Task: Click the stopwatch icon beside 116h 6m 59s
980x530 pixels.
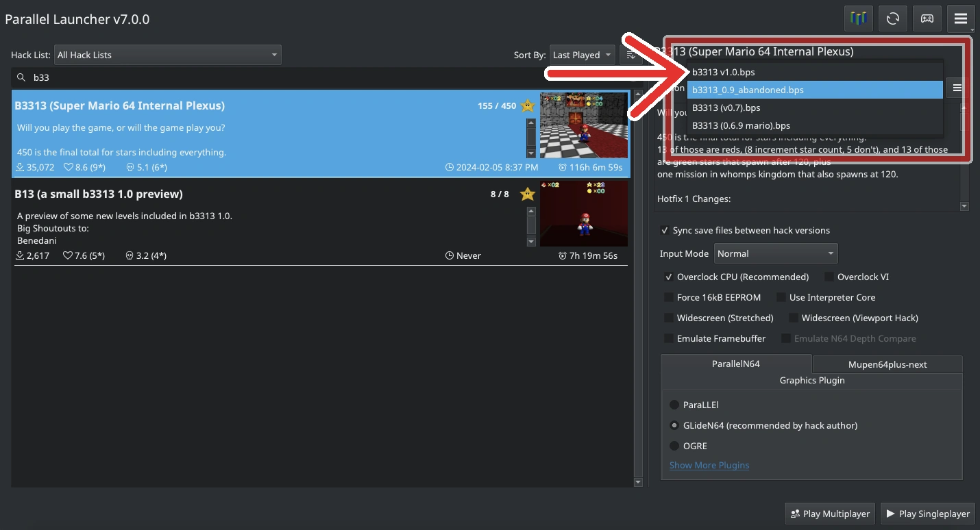Action: (x=563, y=167)
